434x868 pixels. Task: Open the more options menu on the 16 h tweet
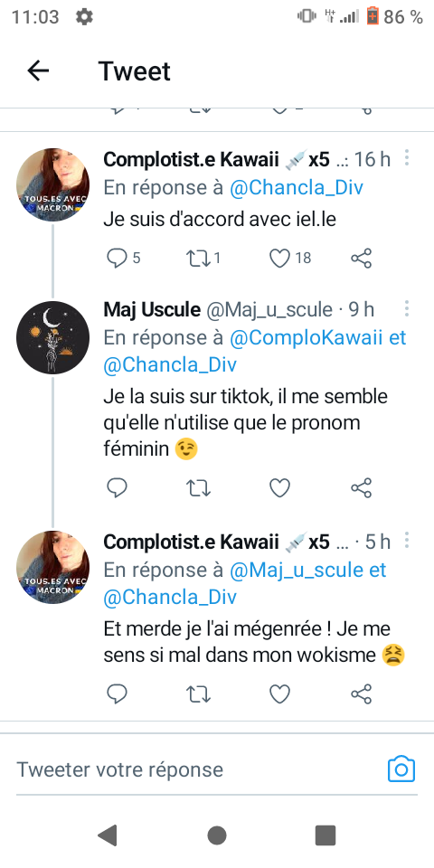pos(407,157)
